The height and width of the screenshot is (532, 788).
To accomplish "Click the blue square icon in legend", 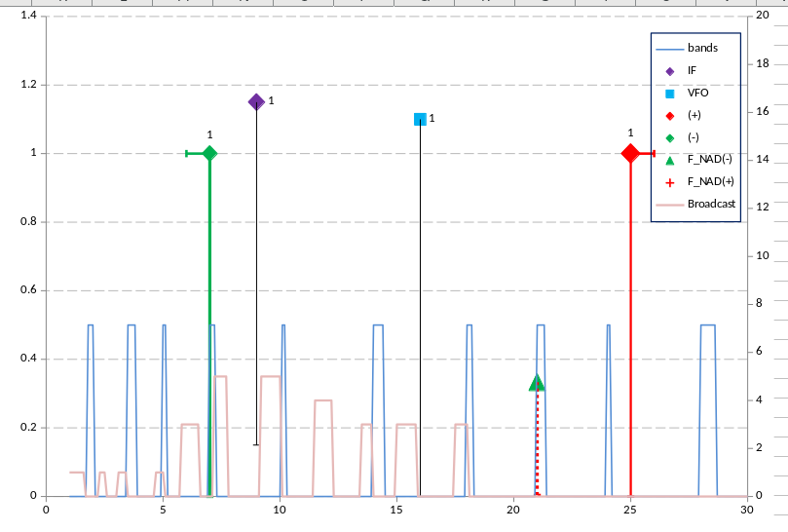I will tap(669, 94).
